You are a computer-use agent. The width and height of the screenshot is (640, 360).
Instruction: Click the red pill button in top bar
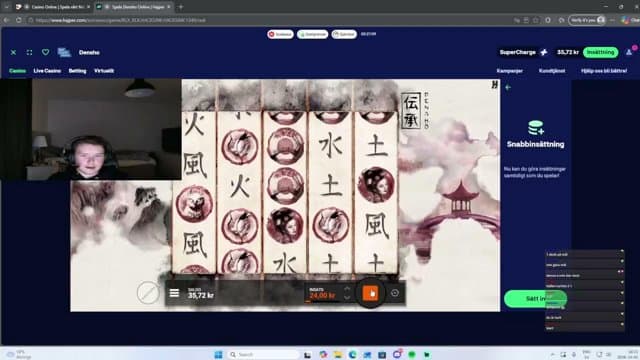tap(280, 34)
